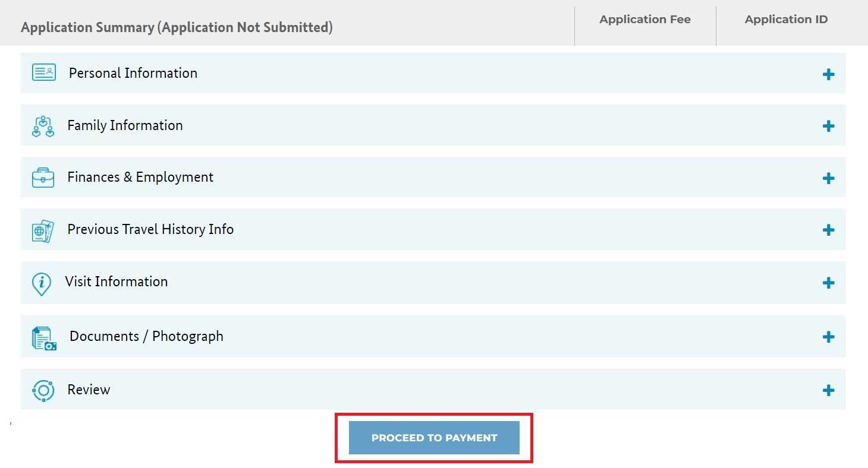Image resolution: width=868 pixels, height=468 pixels.
Task: Expand Personal Information with its plus sign
Action: [x=828, y=74]
